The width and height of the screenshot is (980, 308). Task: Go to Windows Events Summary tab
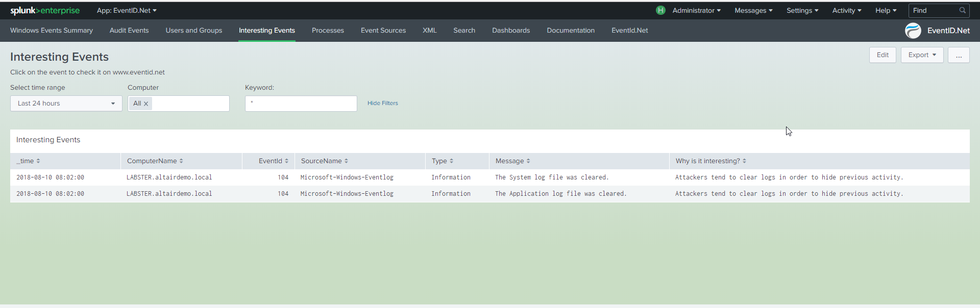(52, 31)
